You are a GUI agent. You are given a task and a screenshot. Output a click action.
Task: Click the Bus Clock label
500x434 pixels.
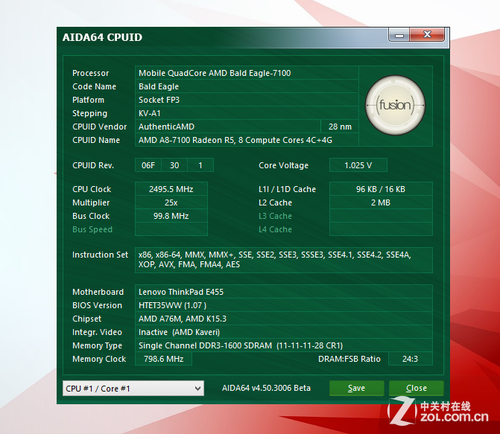(91, 216)
